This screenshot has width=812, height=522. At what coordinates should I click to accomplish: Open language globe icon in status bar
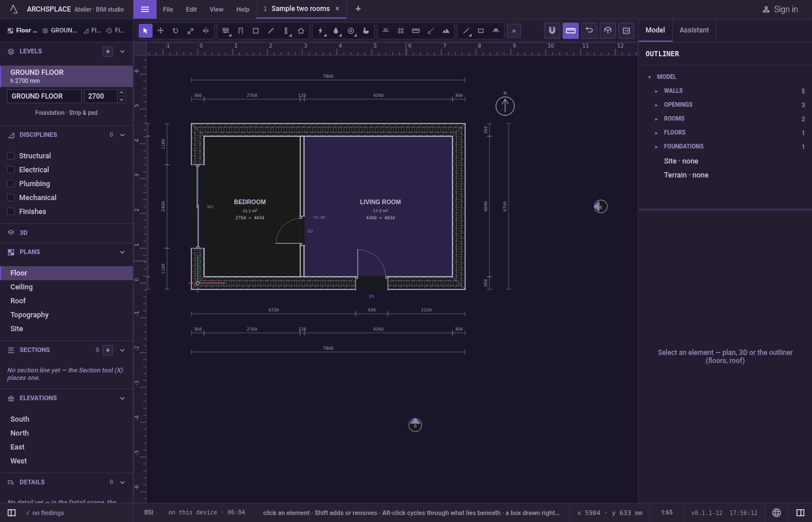[x=777, y=513]
